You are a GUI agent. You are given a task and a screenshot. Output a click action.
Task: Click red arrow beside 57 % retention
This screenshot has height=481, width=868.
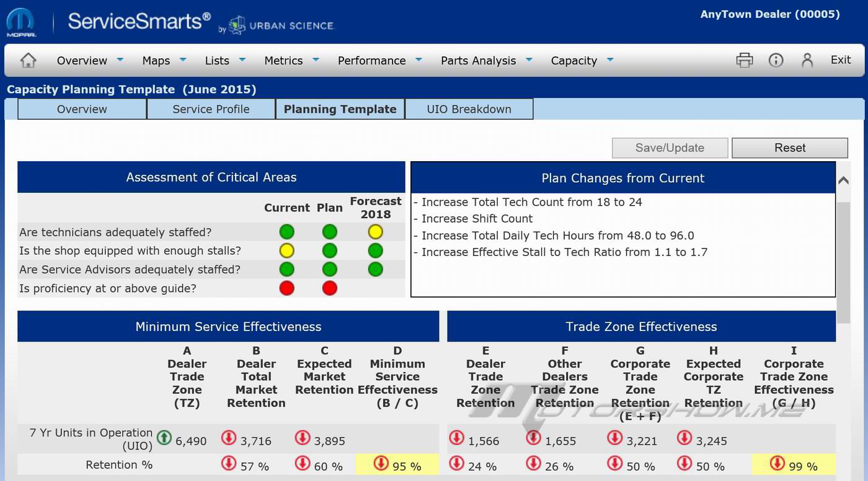pos(229,463)
